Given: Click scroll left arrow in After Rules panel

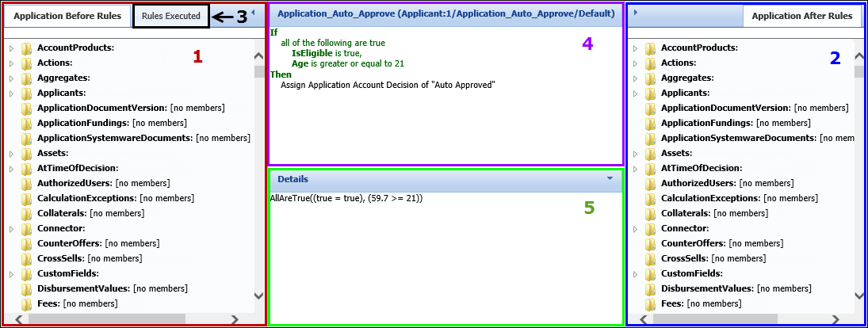Looking at the screenshot, I should click(x=642, y=319).
